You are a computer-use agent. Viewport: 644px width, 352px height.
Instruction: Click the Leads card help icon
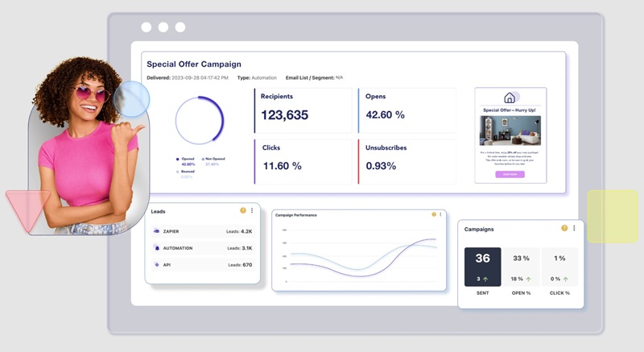click(x=243, y=210)
